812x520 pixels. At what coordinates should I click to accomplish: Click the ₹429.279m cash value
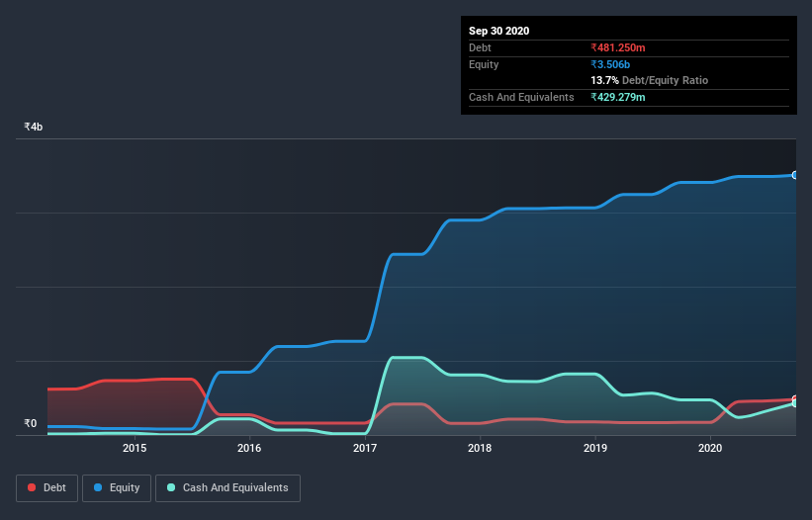click(618, 97)
